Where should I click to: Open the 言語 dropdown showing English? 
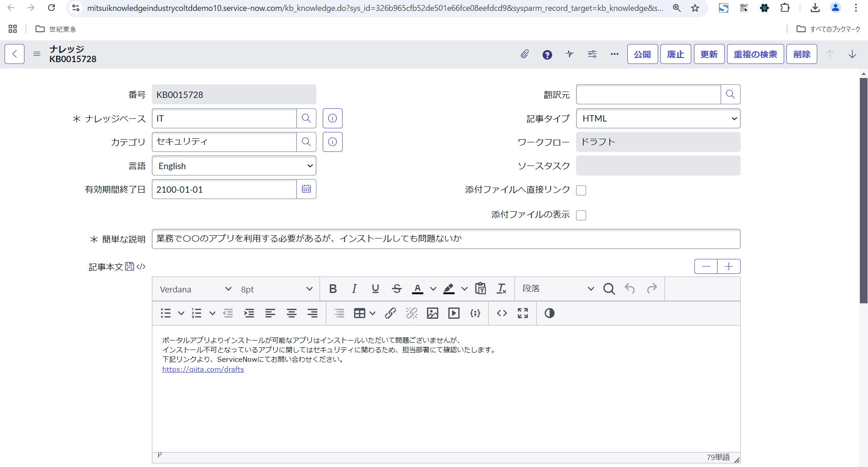(x=234, y=166)
